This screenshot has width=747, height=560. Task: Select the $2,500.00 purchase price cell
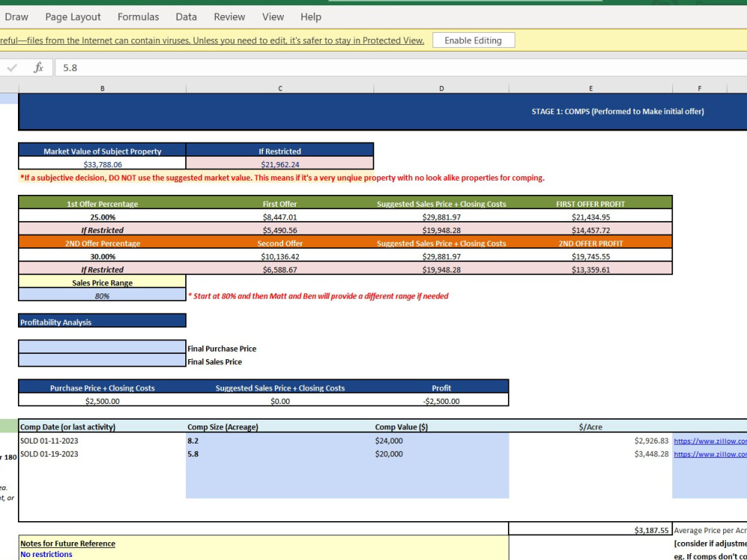(102, 401)
